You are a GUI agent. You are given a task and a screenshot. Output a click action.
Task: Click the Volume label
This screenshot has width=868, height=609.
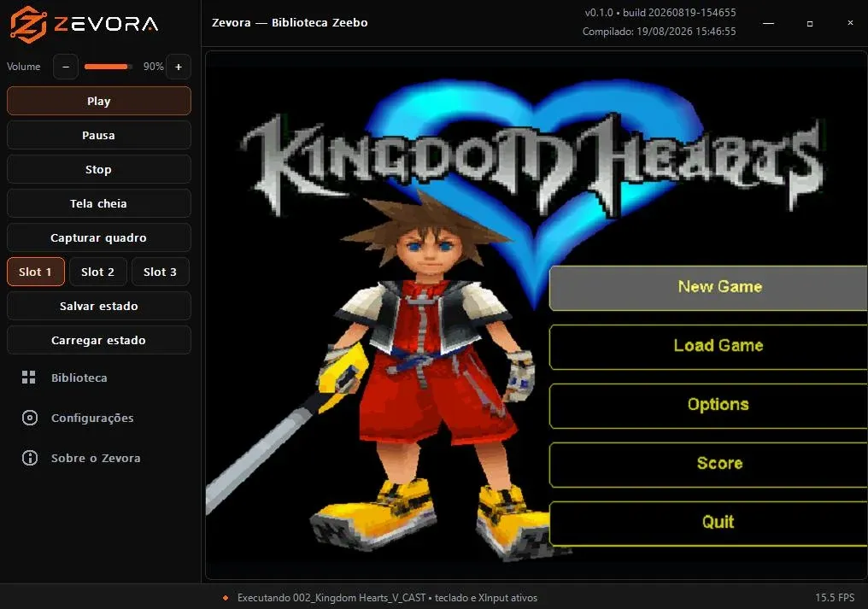(x=24, y=67)
